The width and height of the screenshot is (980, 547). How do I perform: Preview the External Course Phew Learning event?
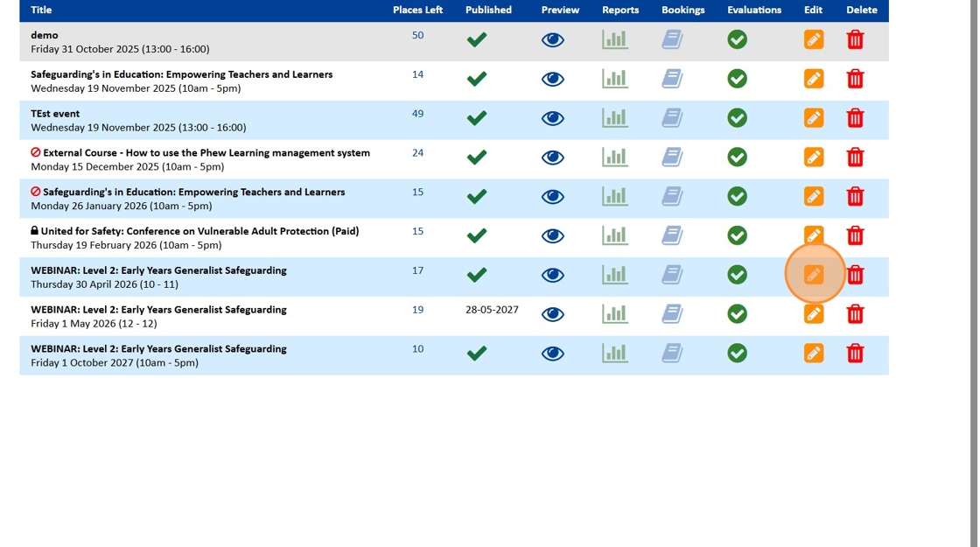coord(552,158)
